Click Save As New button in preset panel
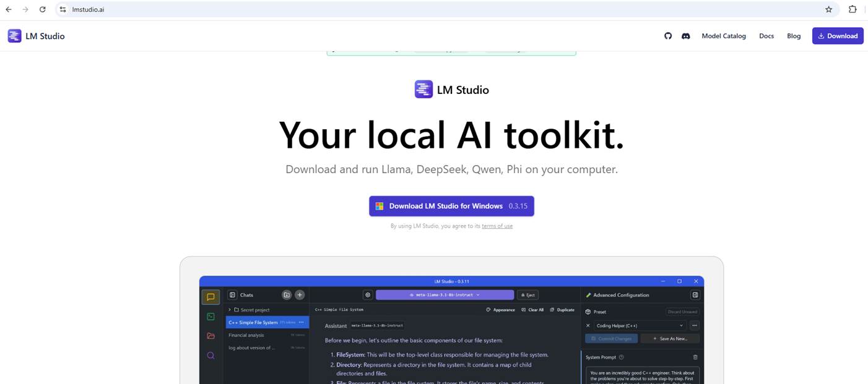The width and height of the screenshot is (868, 384). pyautogui.click(x=670, y=338)
